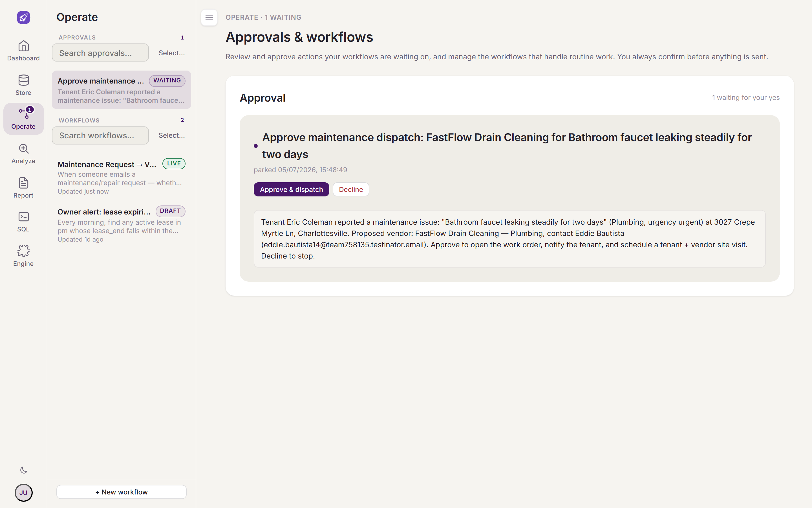812x508 pixels.
Task: Select the Approve maintenance waiting item
Action: pyautogui.click(x=122, y=90)
